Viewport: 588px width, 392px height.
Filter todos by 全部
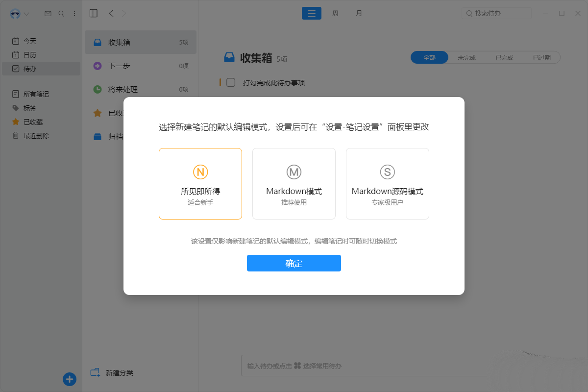click(x=429, y=57)
